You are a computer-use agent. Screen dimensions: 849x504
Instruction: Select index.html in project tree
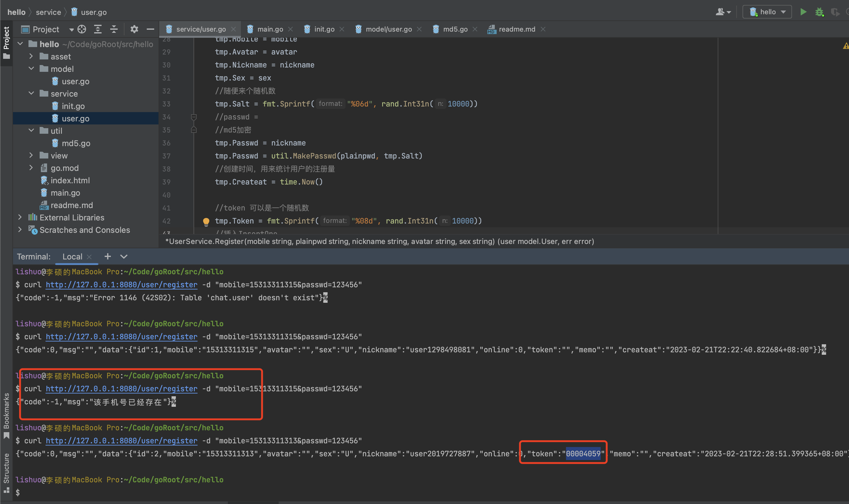point(70,180)
